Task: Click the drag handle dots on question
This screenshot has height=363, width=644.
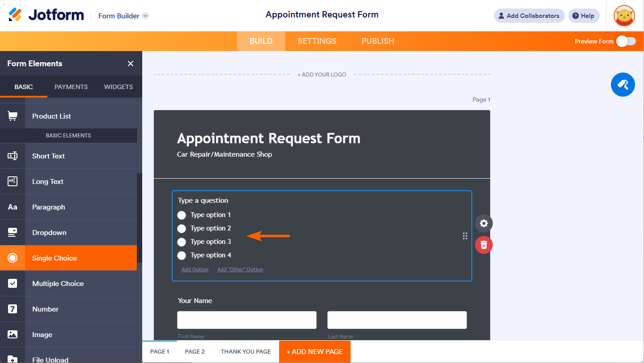Action: click(465, 236)
